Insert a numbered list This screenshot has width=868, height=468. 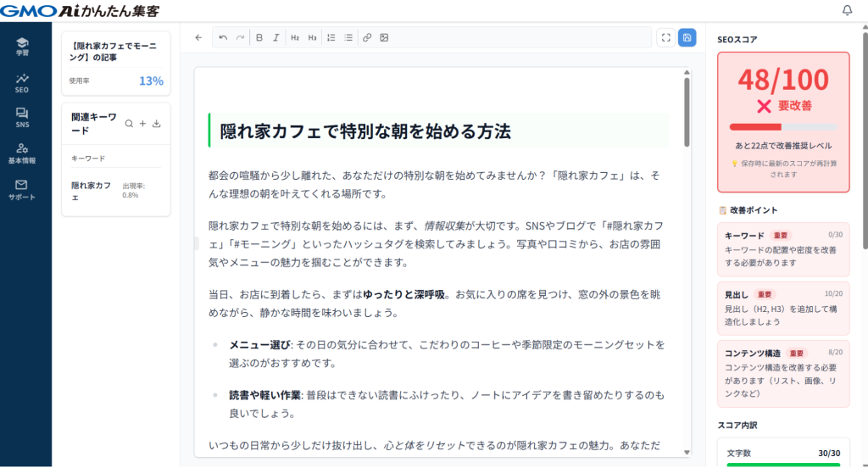point(331,37)
